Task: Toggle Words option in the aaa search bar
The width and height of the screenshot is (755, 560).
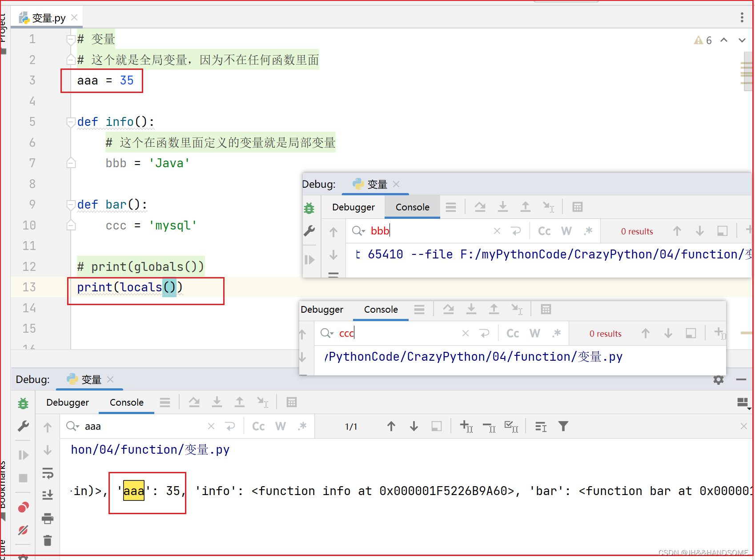Action: [x=281, y=427]
